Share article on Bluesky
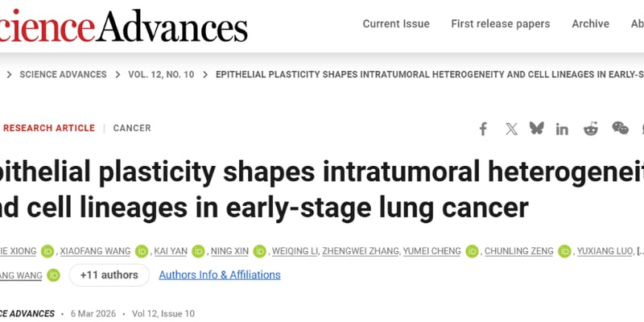644x322 pixels. [x=537, y=129]
